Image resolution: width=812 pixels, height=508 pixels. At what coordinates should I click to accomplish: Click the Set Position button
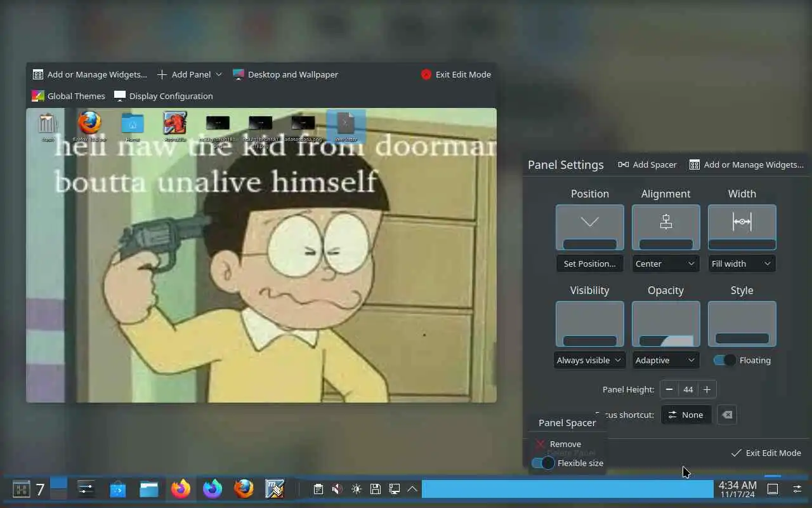(x=590, y=264)
